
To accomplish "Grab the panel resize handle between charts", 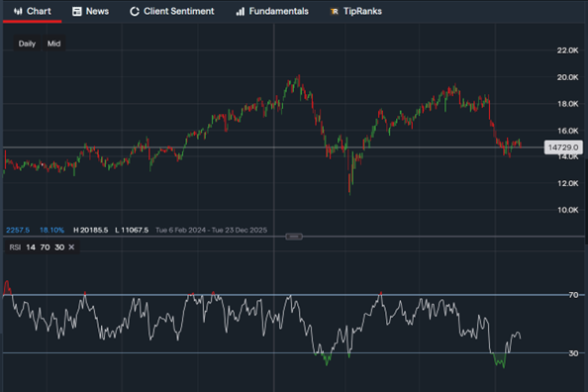I will pyautogui.click(x=294, y=237).
